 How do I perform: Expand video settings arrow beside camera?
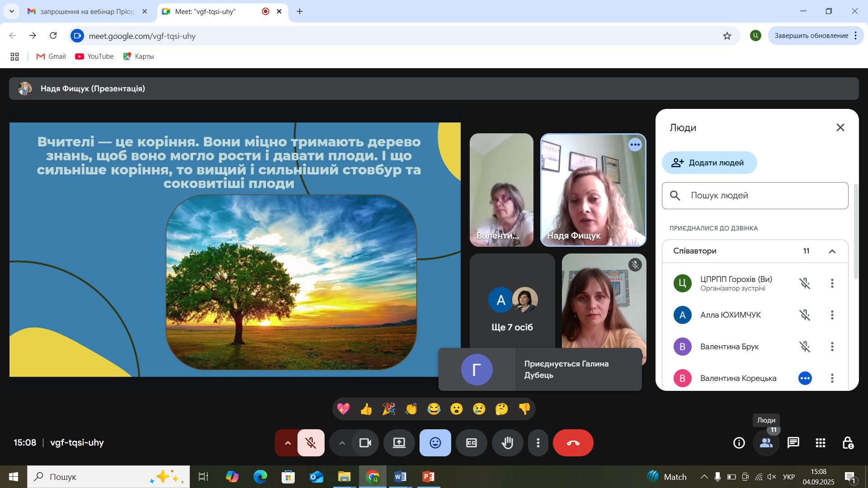(342, 443)
